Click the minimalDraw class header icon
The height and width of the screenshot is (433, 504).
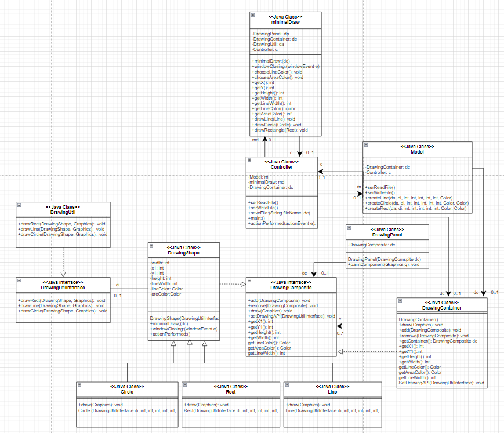click(x=252, y=16)
